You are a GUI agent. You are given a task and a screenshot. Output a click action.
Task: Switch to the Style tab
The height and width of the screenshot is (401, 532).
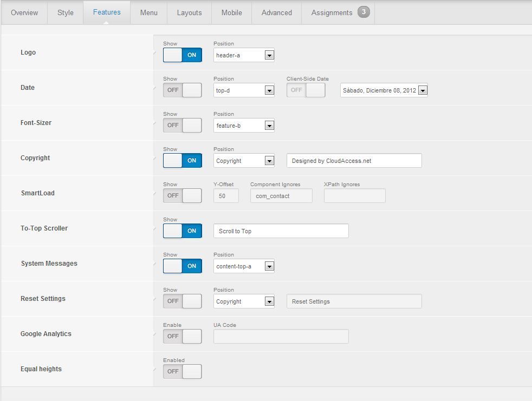(66, 12)
